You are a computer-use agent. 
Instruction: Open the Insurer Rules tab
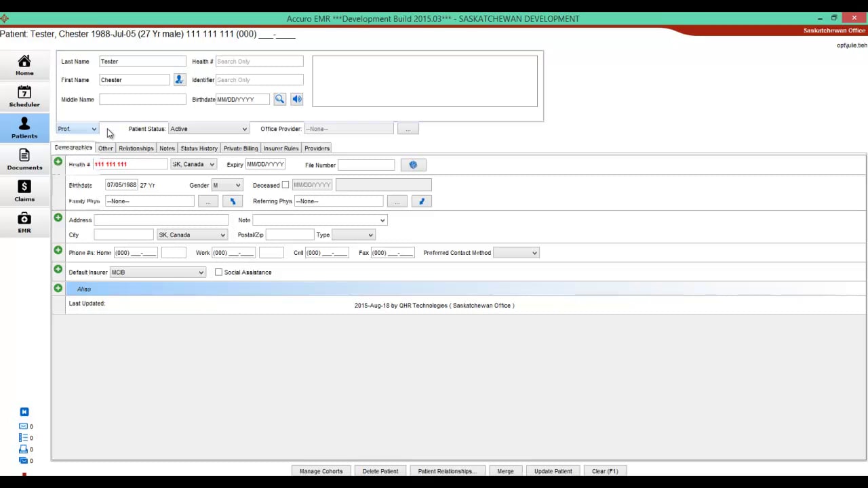point(281,148)
